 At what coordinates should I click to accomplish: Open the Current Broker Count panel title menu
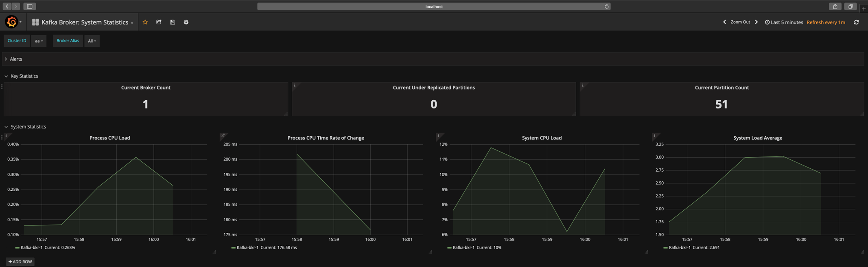point(146,88)
